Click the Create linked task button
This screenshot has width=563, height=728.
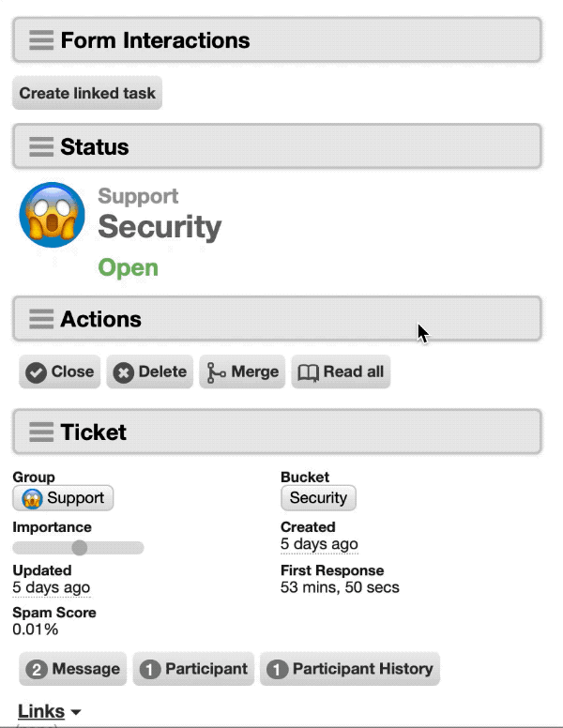tap(87, 93)
